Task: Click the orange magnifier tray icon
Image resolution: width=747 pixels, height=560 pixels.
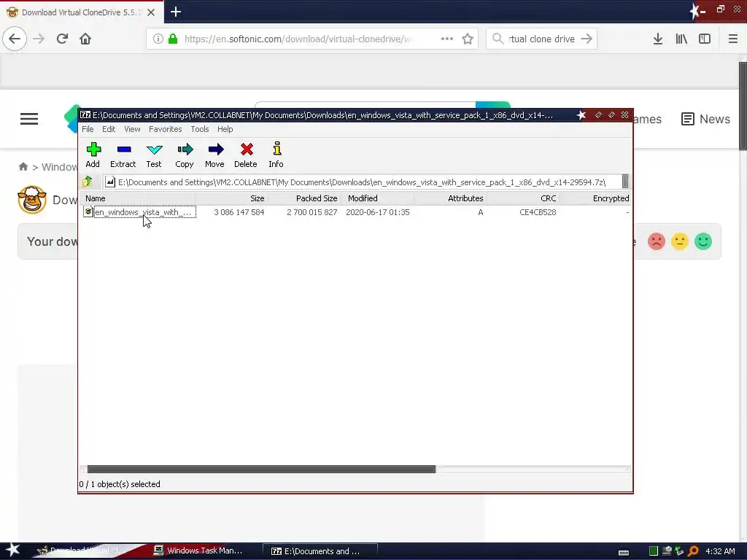Action: [693, 551]
